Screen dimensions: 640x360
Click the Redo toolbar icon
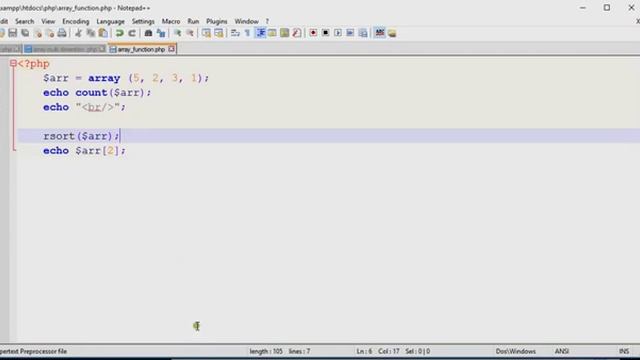pyautogui.click(x=132, y=33)
